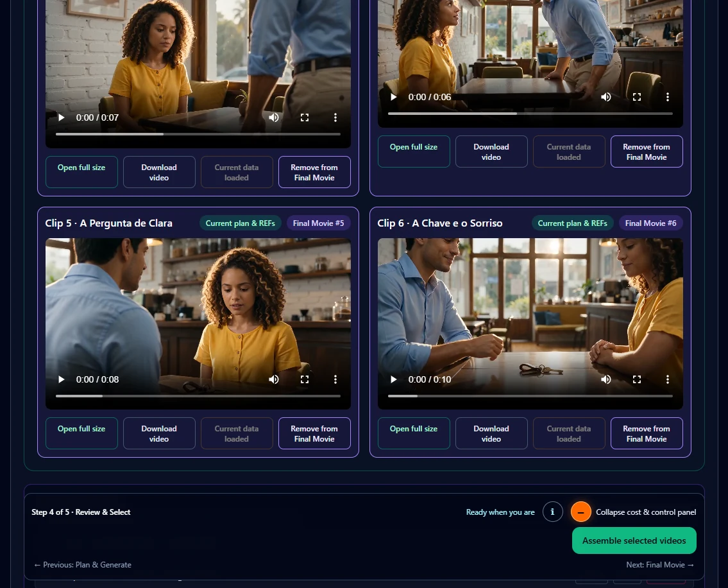
Task: Click the Final Movie #6 badge
Action: coord(651,223)
